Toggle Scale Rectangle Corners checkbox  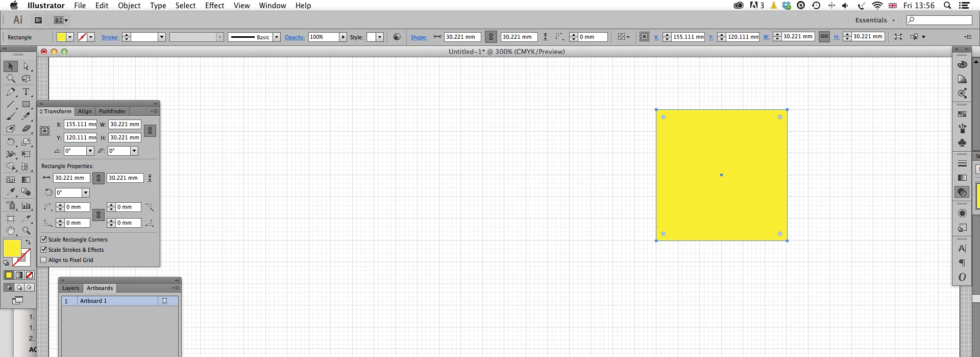click(x=44, y=239)
